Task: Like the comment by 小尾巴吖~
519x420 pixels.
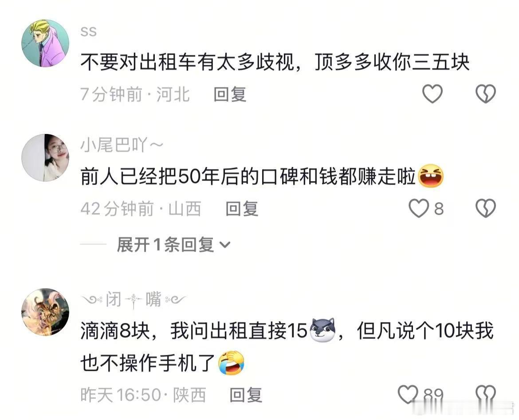Action: click(x=419, y=208)
